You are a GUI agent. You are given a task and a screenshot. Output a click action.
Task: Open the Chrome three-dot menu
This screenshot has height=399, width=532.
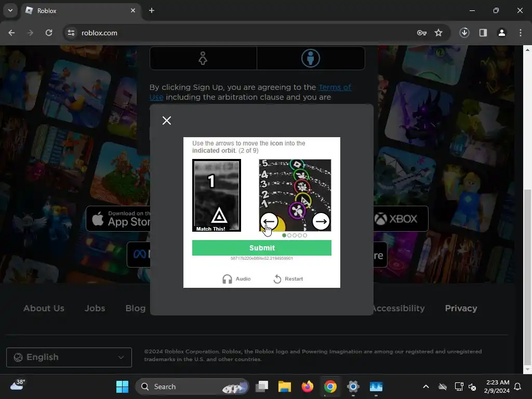521,33
